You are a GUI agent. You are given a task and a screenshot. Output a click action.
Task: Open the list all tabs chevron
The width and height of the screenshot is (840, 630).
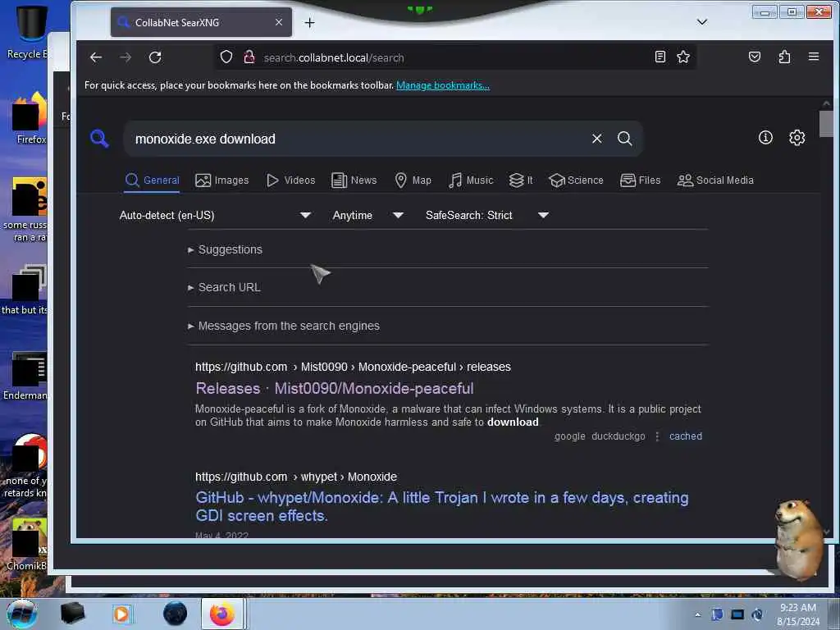[x=702, y=22]
